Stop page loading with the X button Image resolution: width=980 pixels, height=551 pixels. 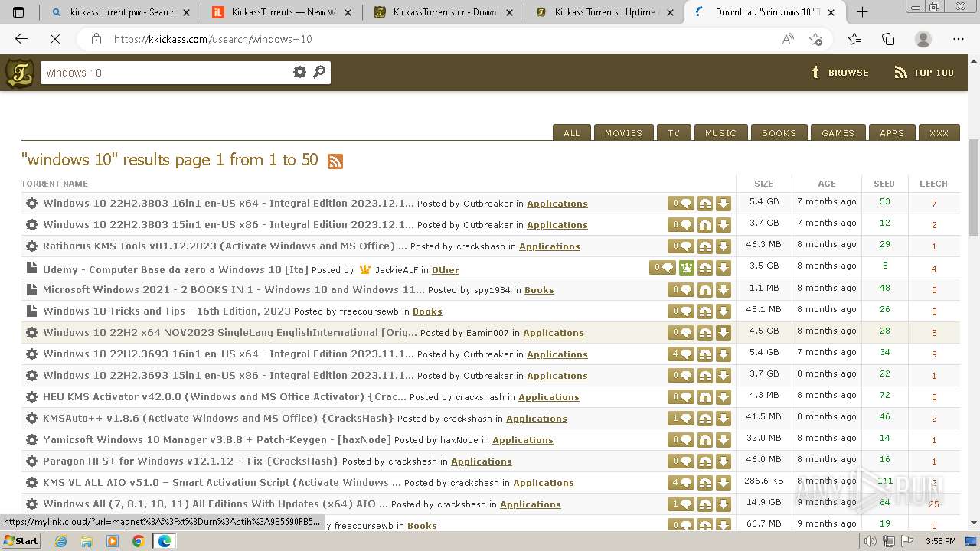55,39
